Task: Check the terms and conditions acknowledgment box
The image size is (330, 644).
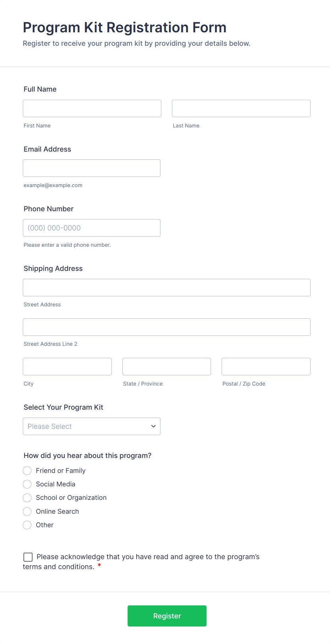Action: tap(28, 557)
